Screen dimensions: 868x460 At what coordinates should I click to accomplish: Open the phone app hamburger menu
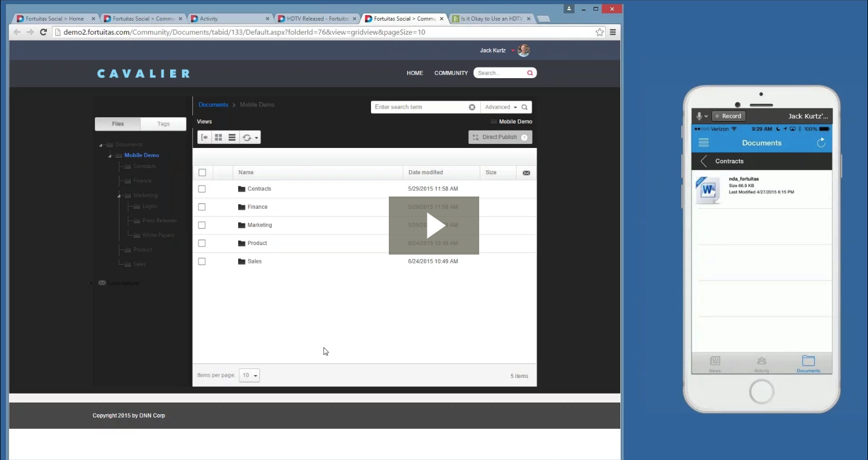pyautogui.click(x=703, y=143)
